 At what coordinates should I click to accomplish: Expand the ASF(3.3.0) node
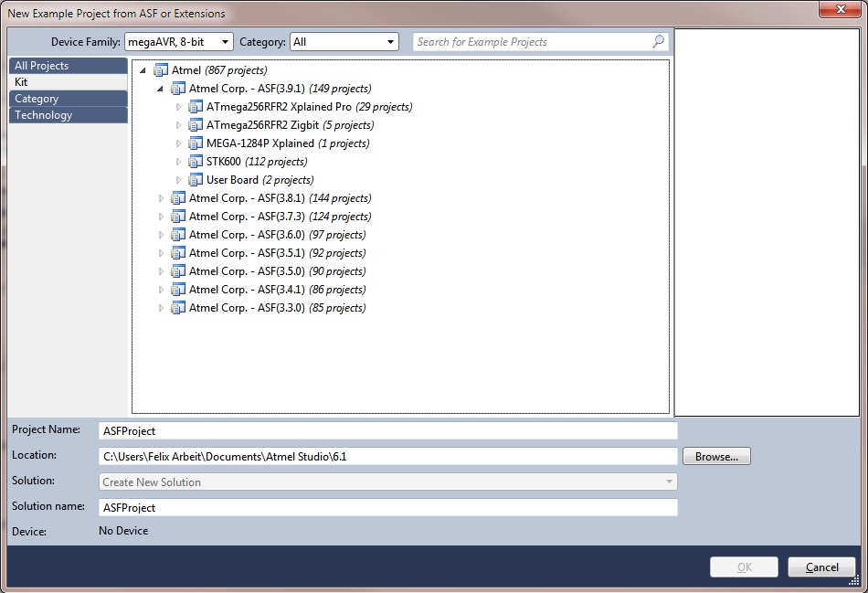click(x=161, y=308)
